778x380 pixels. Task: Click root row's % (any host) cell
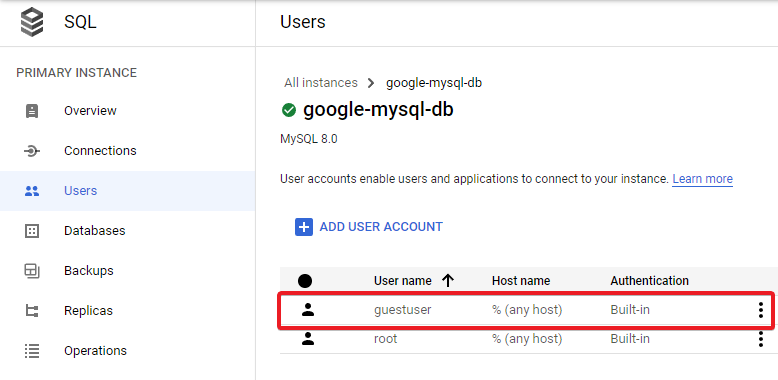pyautogui.click(x=527, y=339)
